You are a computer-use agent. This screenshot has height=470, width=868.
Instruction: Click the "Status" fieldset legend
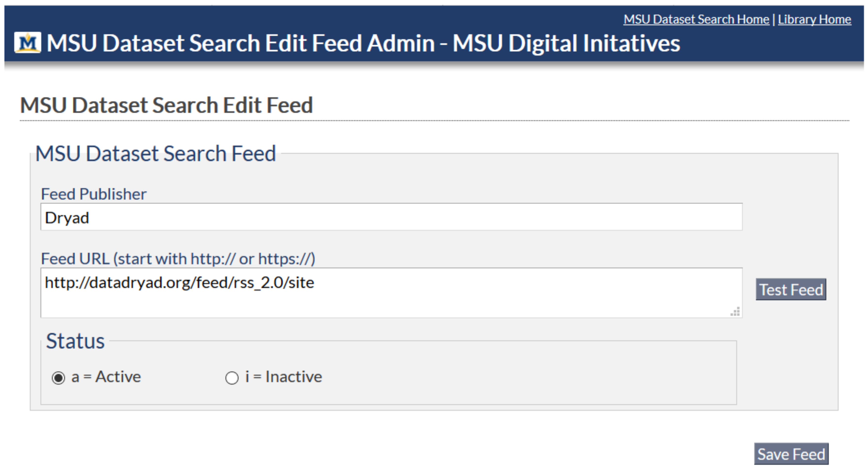[75, 341]
